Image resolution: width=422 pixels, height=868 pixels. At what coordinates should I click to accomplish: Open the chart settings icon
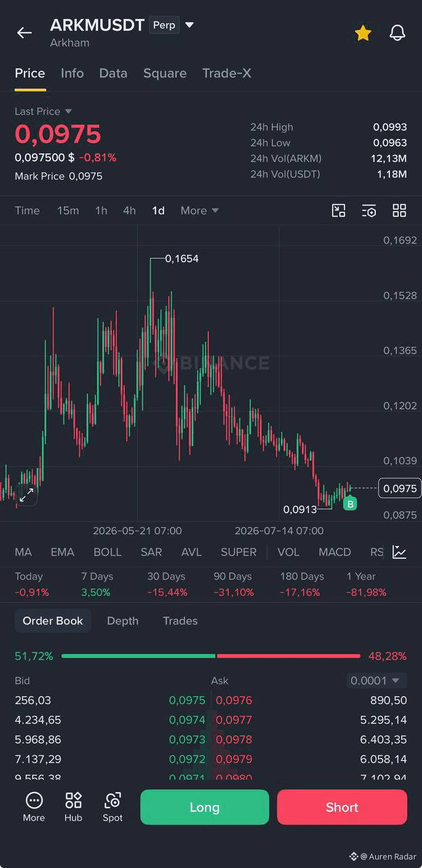coord(368,210)
